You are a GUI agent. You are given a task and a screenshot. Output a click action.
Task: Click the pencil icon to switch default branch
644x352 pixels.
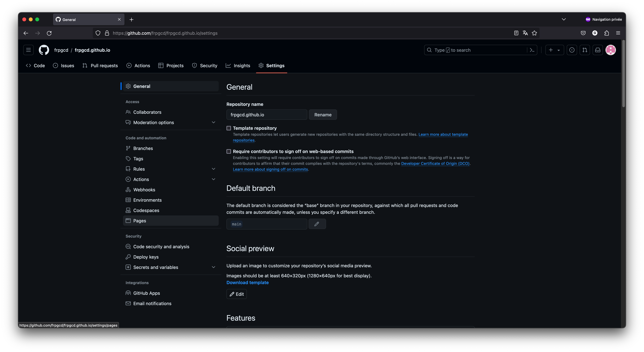[x=317, y=224]
